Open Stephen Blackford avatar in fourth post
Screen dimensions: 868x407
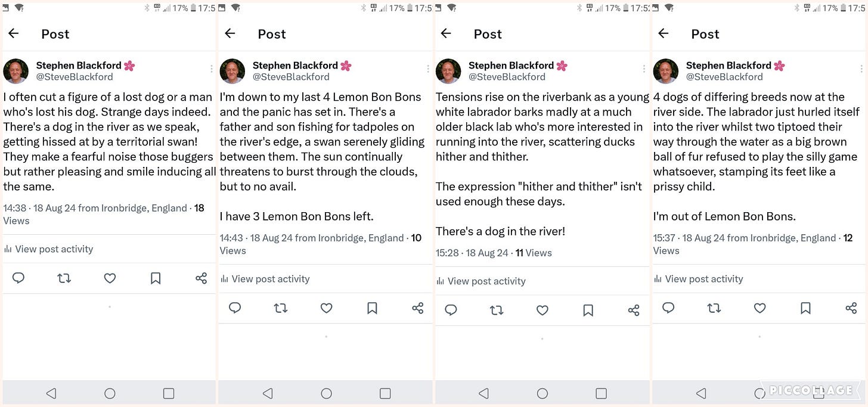point(666,71)
